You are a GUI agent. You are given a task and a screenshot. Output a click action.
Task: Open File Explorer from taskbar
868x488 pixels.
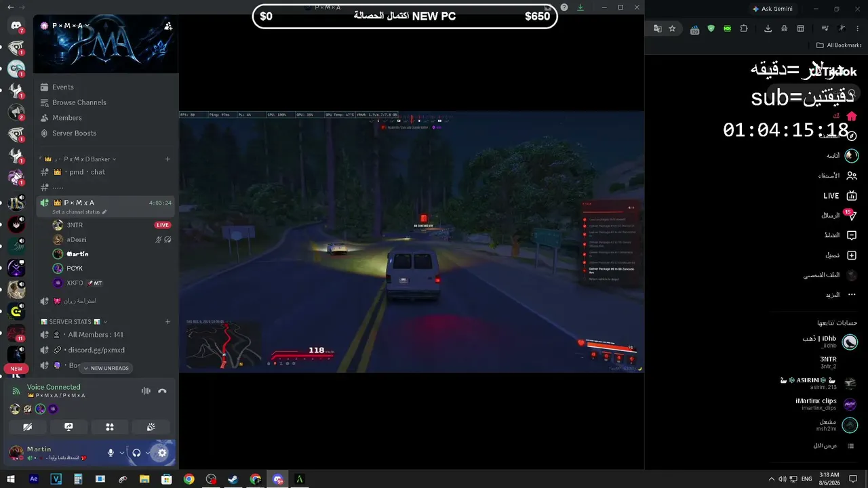pos(144,479)
